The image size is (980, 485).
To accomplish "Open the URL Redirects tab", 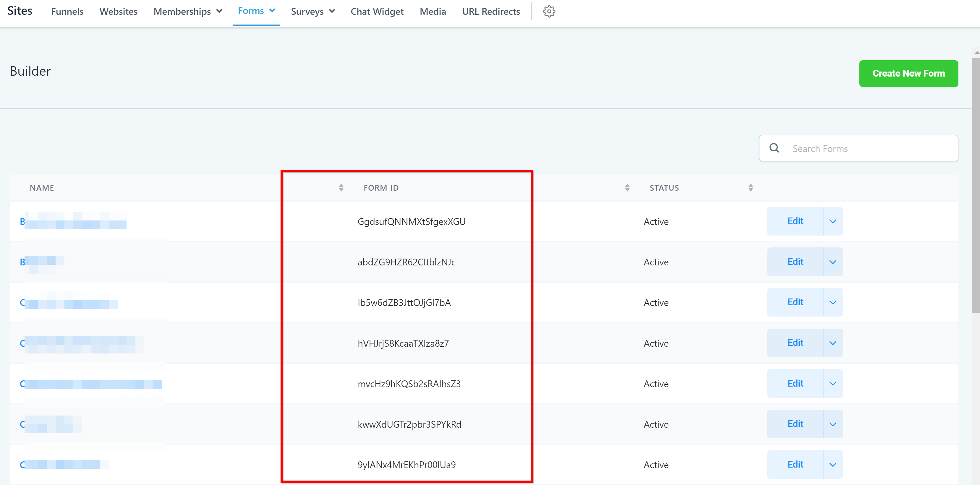I will coord(490,12).
